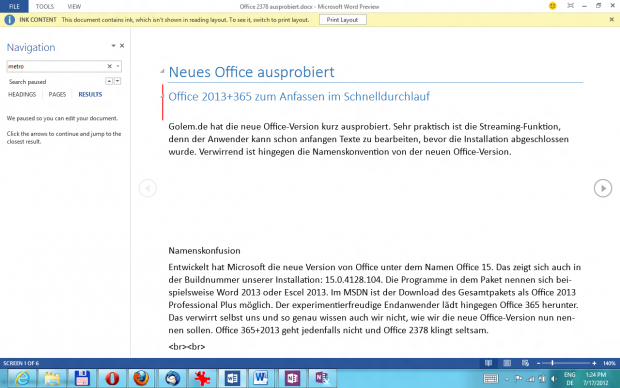
Task: Select Read Mode view icon
Action: (x=489, y=363)
